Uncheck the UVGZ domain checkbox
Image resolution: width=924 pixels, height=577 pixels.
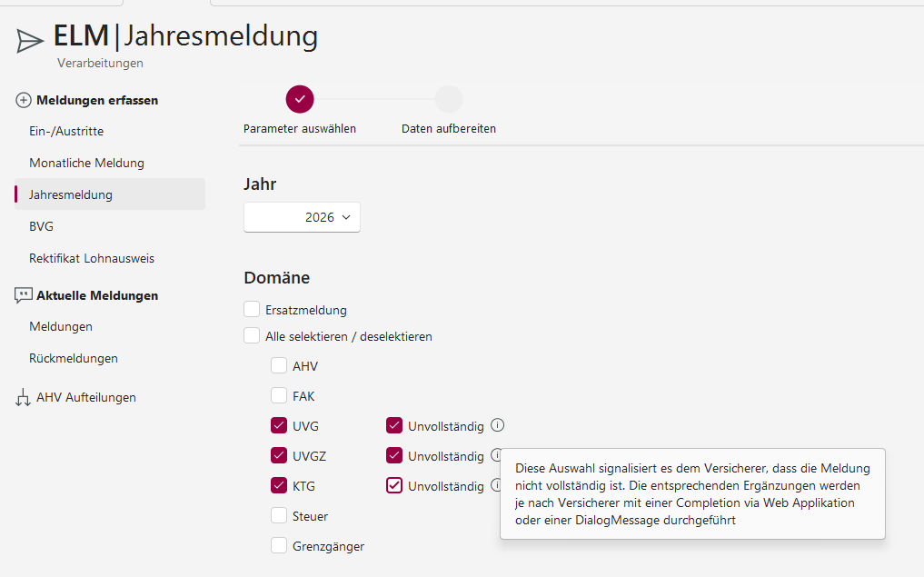pyautogui.click(x=279, y=455)
